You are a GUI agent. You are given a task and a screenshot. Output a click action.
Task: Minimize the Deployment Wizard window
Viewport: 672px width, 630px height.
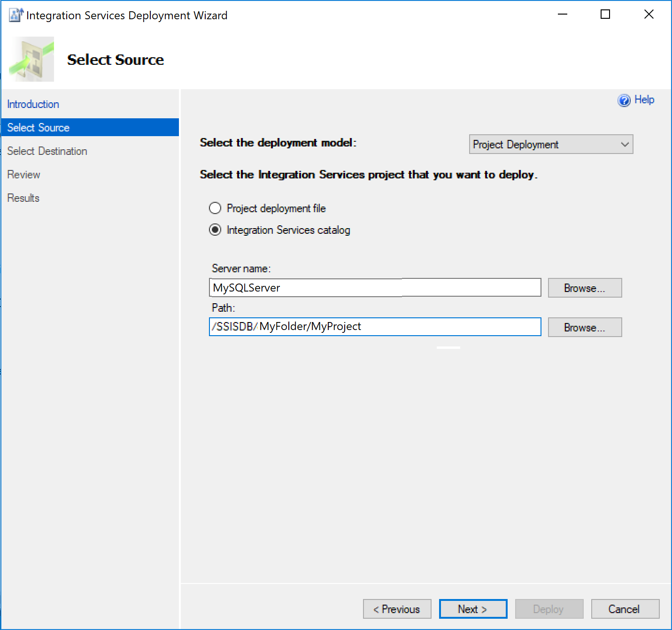[563, 15]
